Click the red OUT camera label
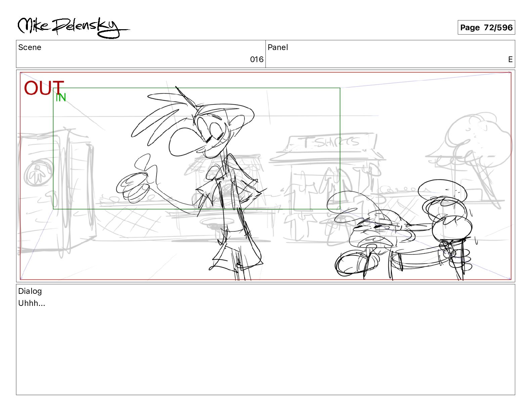Viewport: 532px width, 411px height. [44, 88]
